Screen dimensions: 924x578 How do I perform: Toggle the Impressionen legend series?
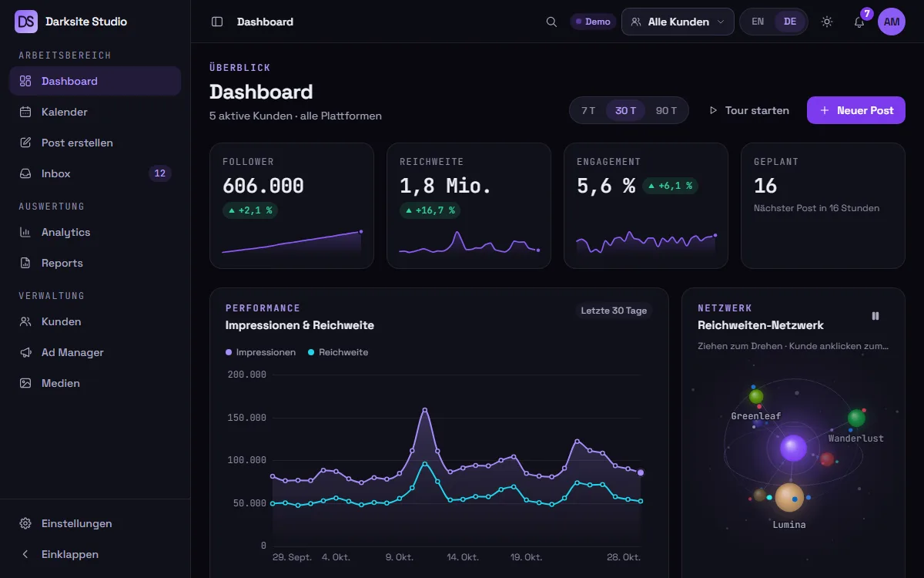tap(260, 352)
